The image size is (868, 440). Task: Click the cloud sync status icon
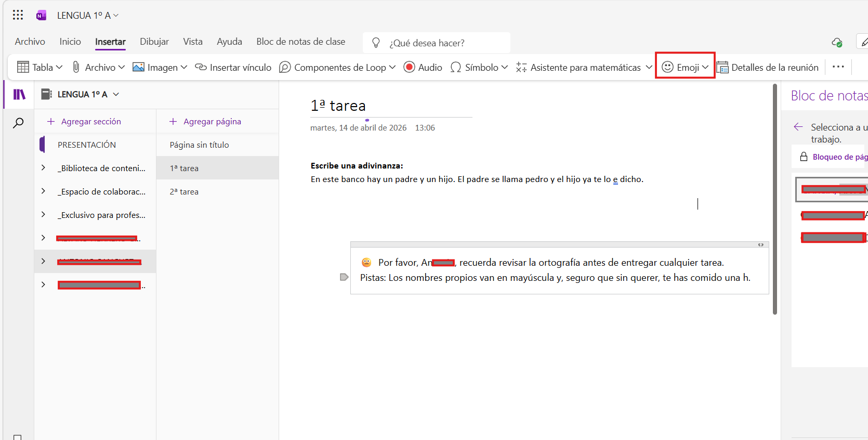837,43
